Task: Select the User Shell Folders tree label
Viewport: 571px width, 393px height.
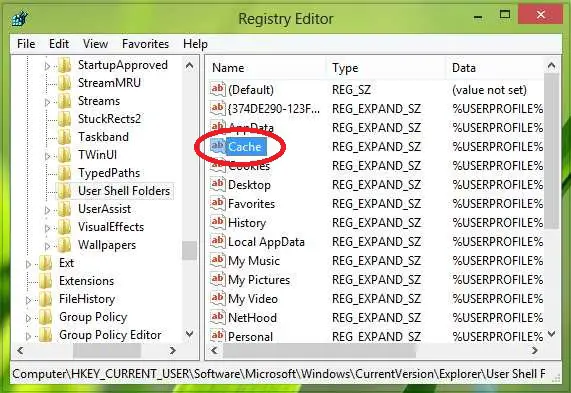Action: coord(124,191)
